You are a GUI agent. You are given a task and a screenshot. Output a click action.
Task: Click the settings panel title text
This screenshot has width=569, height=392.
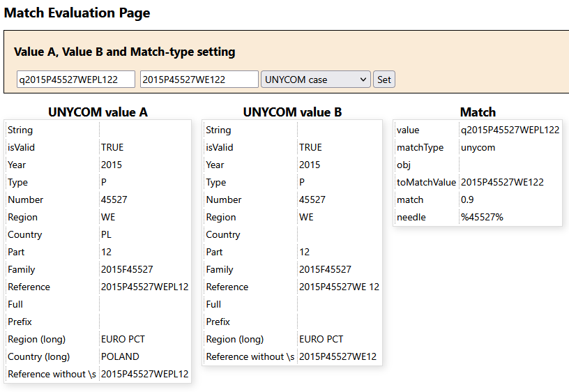click(x=124, y=52)
